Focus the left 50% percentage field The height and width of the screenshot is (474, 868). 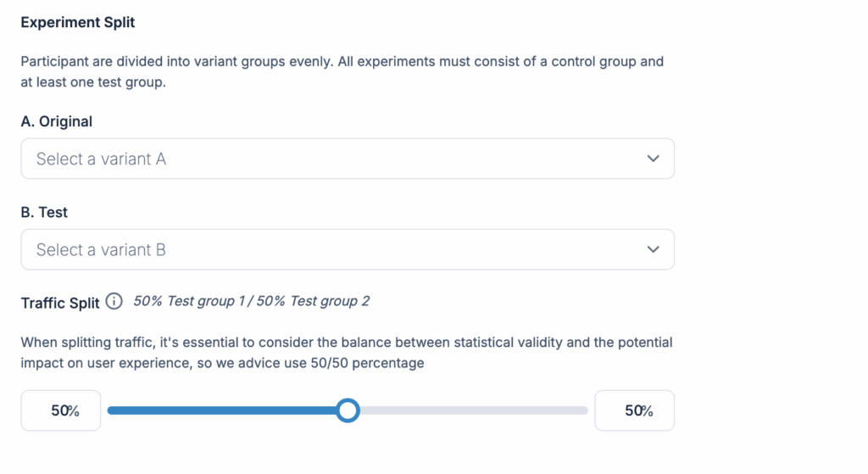coord(61,410)
